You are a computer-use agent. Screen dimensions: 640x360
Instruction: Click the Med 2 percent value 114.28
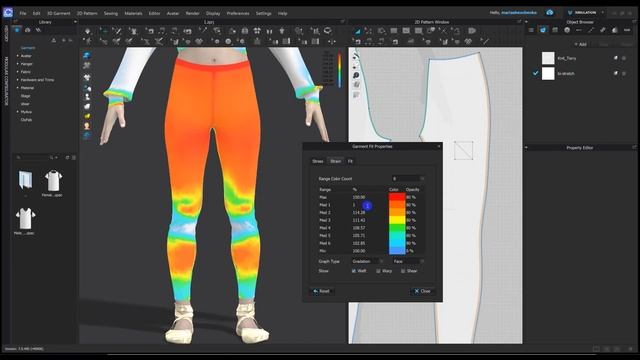coord(359,212)
